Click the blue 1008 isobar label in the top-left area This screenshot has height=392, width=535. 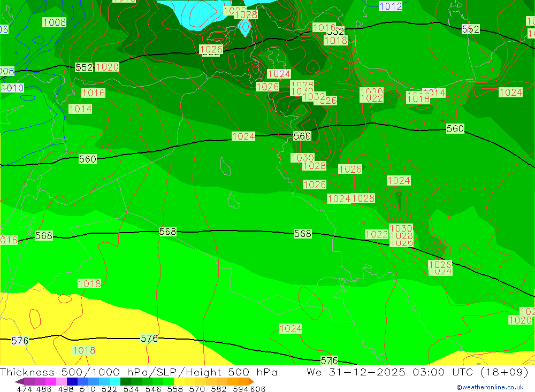pos(54,22)
